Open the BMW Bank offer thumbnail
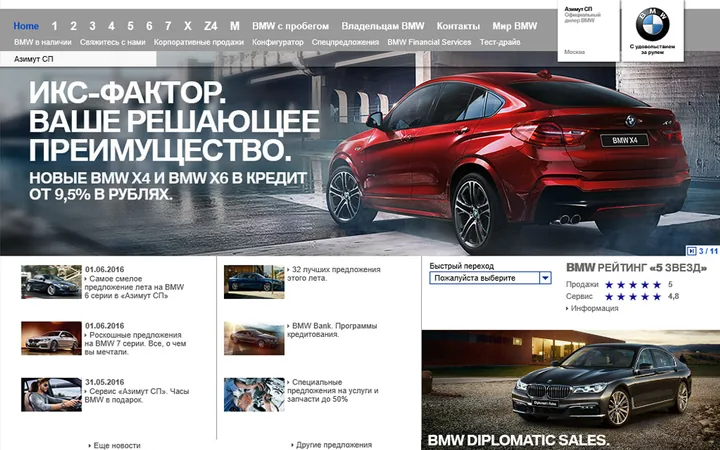Screen dimensions: 720x450 (x=254, y=338)
